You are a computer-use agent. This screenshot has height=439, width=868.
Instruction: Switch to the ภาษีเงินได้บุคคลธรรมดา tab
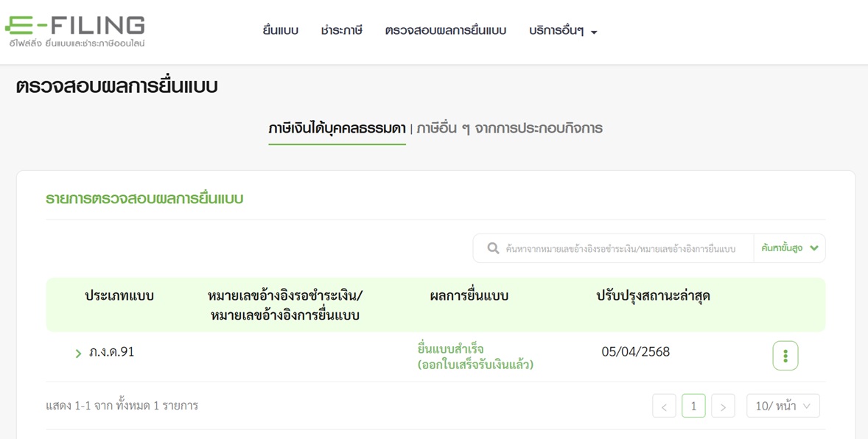(x=337, y=129)
